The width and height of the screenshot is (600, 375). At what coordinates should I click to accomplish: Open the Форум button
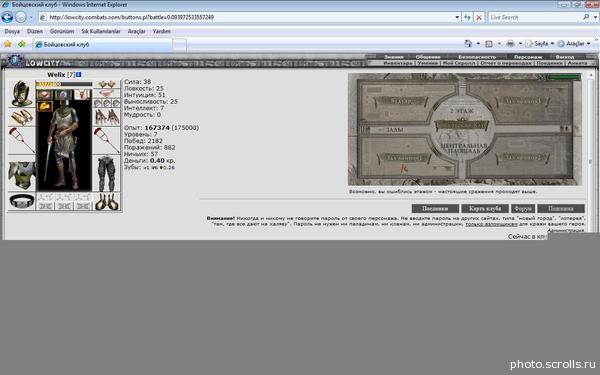523,209
